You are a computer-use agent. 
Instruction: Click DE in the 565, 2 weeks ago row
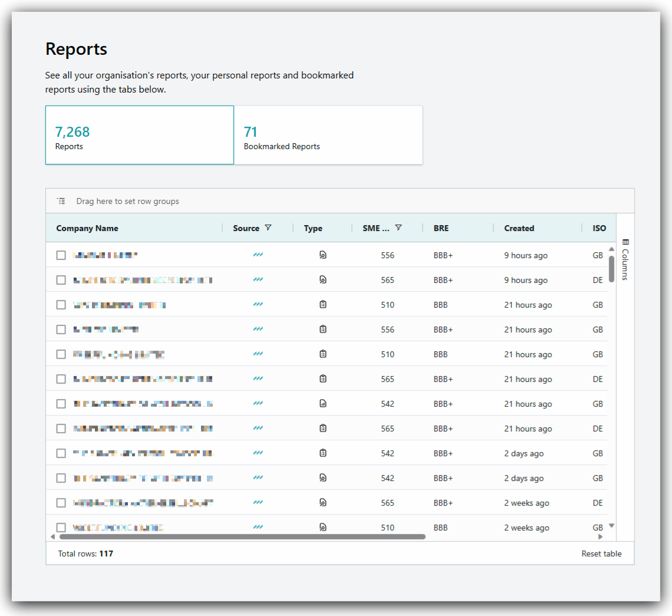(x=598, y=503)
